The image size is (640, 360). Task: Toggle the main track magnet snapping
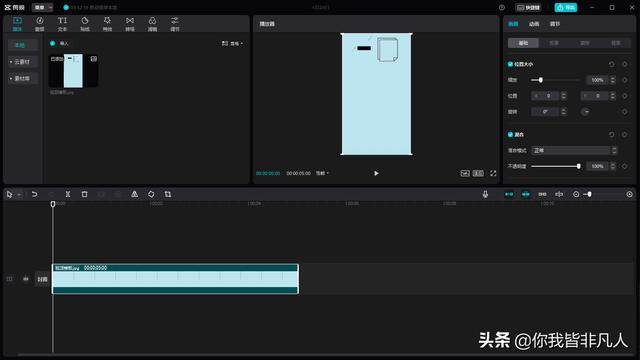pyautogui.click(x=509, y=194)
